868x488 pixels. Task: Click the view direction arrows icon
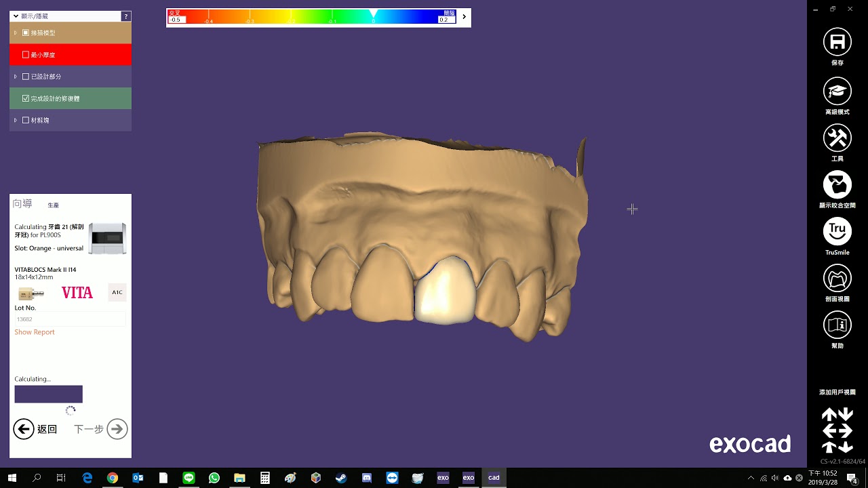tap(837, 430)
